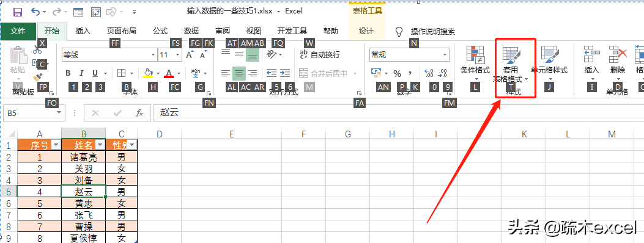644x243 pixels.
Task: Click the Undo arrow icon
Action: coord(36,12)
